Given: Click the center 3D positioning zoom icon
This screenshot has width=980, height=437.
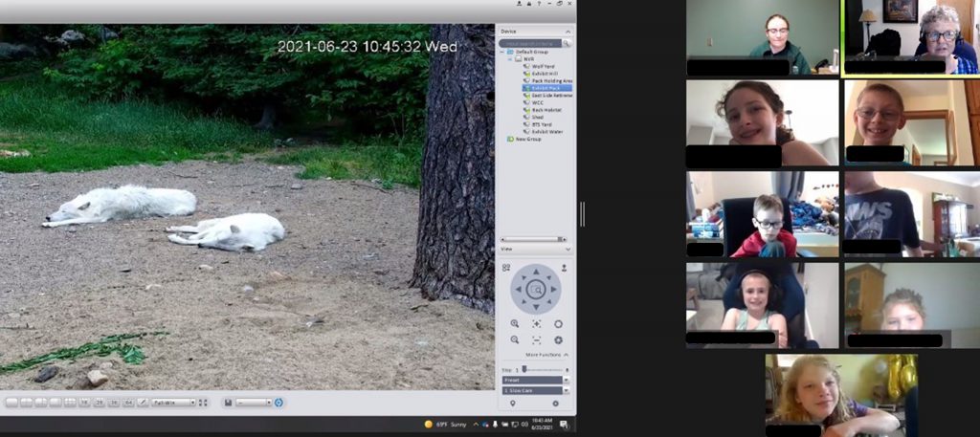Looking at the screenshot, I should (x=536, y=288).
